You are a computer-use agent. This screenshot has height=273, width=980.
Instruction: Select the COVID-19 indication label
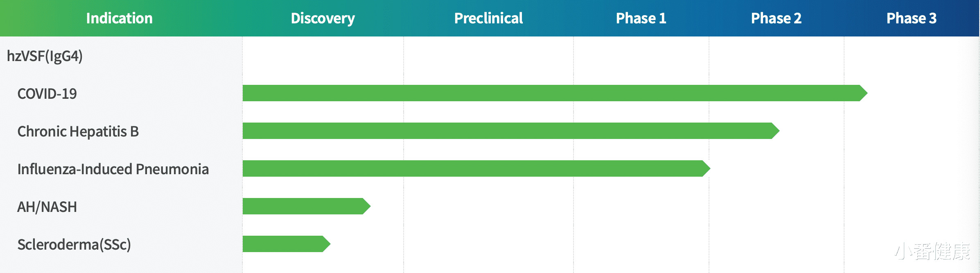coord(47,94)
